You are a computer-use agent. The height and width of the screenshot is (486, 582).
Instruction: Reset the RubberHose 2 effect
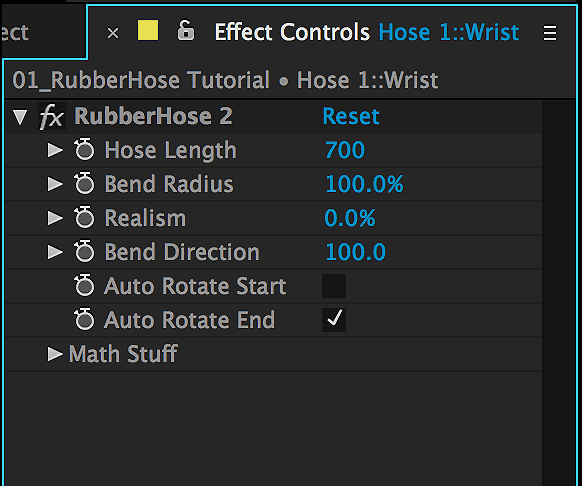pyautogui.click(x=351, y=116)
